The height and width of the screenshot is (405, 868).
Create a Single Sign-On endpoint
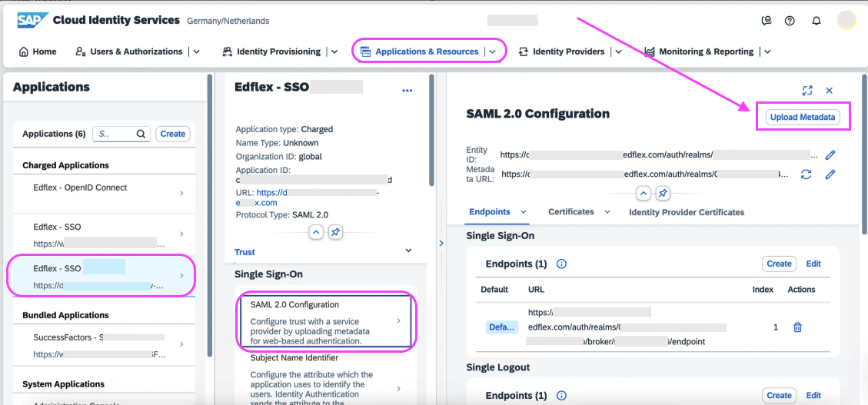click(779, 264)
